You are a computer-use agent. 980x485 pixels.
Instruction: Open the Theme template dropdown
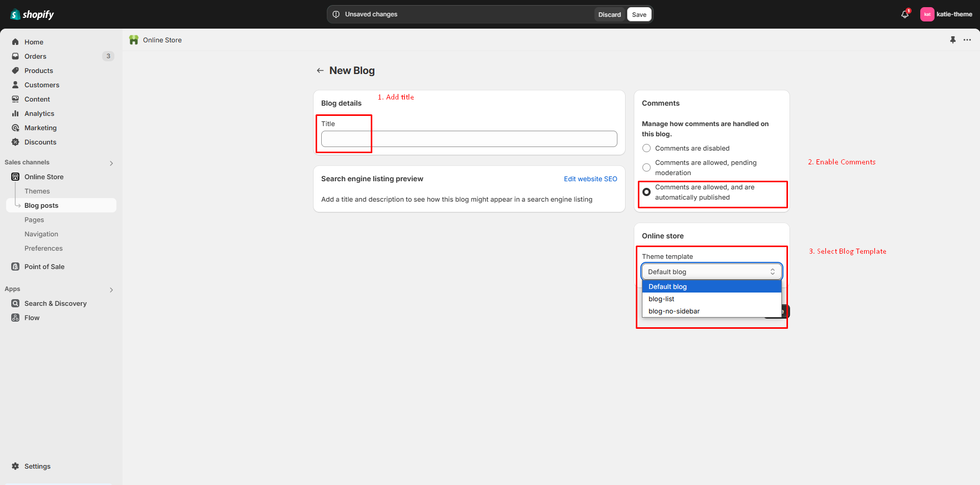pos(711,272)
